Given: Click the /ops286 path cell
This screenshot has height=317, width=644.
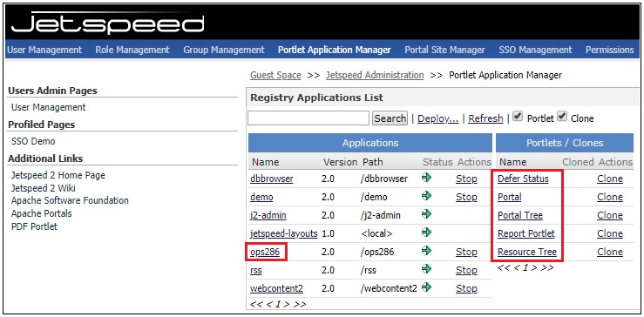Looking at the screenshot, I should (x=377, y=253).
